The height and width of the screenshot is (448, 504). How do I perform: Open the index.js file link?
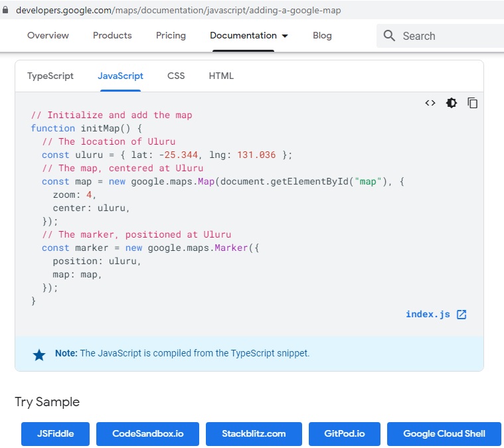point(428,315)
